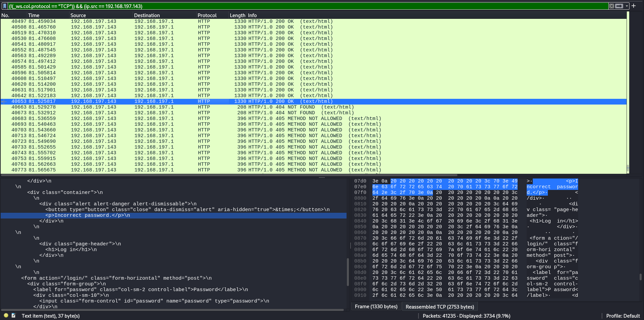This screenshot has height=320, width=644.
Task: Sort by the Source column header
Action: click(x=101, y=15)
